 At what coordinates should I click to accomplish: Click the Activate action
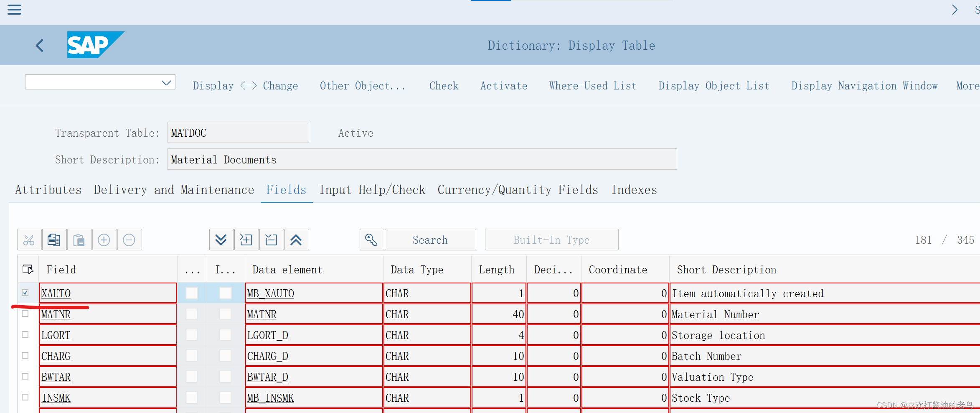point(503,85)
